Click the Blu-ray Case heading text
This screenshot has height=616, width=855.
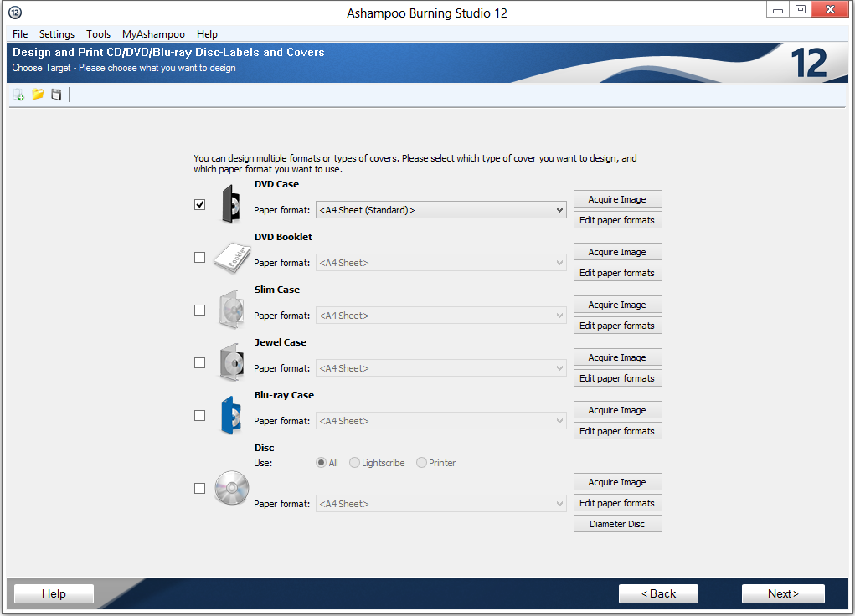[284, 395]
